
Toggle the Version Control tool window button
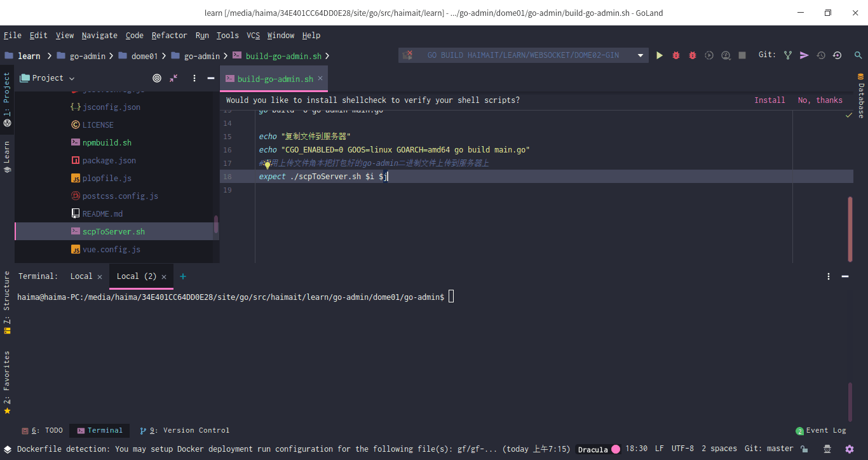[184, 430]
